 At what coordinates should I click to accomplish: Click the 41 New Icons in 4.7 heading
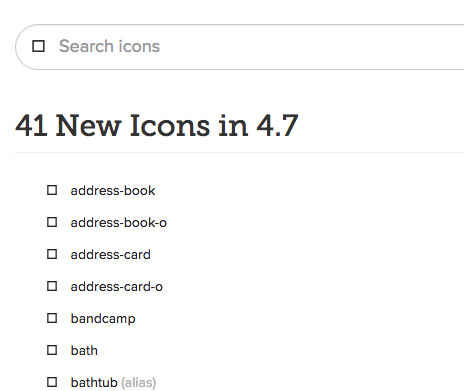157,126
